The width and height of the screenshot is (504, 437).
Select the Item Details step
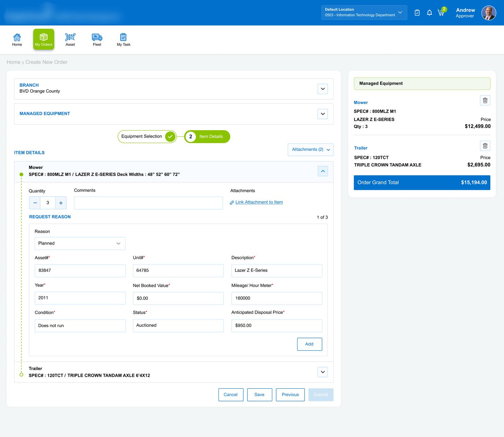coord(207,136)
